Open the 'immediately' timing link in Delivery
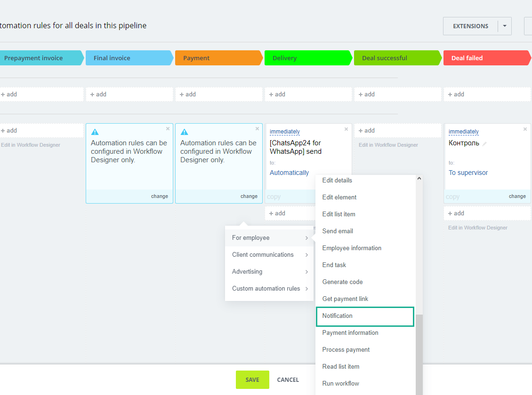The image size is (532, 395). tap(285, 132)
